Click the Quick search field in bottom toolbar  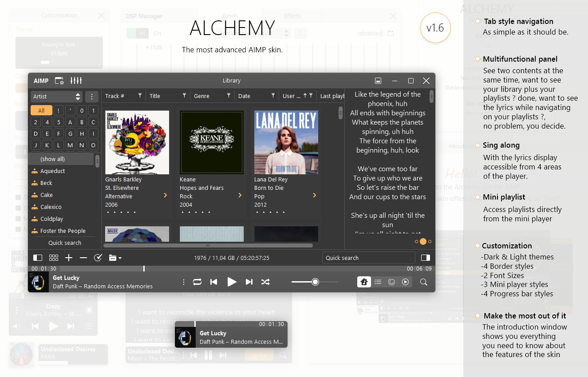tap(368, 258)
